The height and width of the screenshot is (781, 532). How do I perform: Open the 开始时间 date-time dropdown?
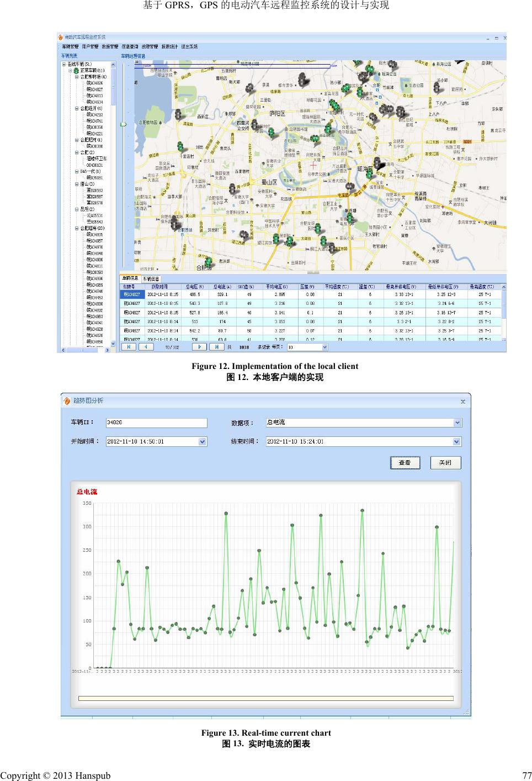coord(202,442)
